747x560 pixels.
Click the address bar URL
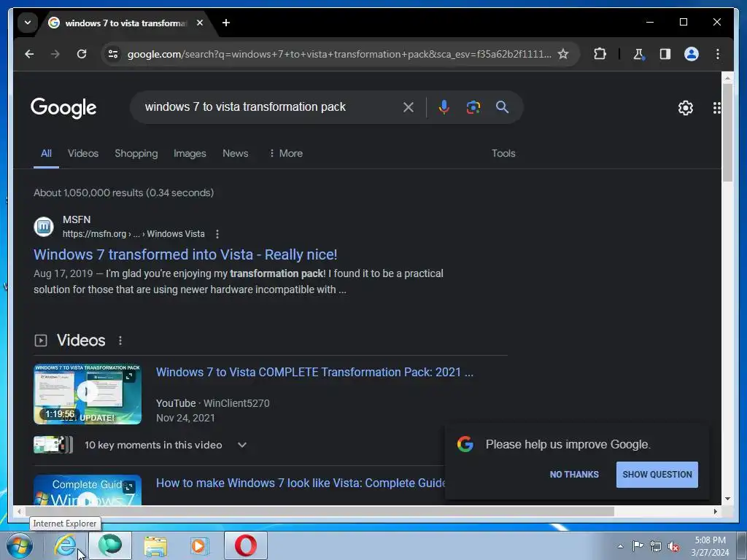coord(338,54)
